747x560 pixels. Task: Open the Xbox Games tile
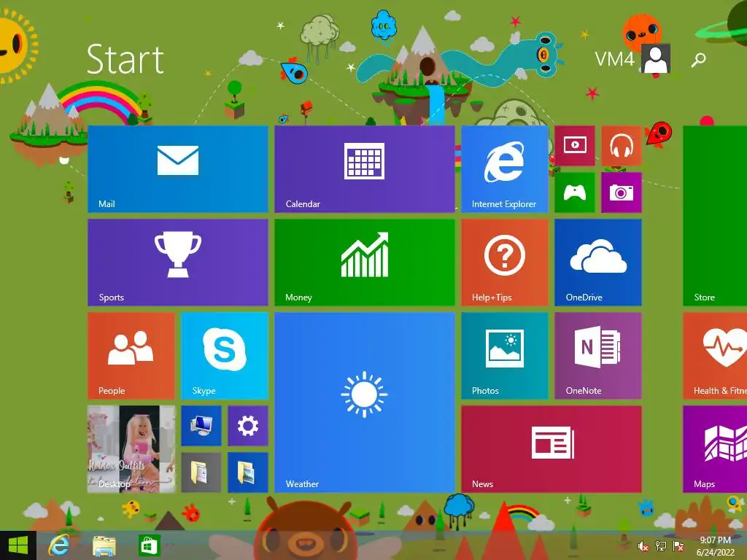tap(575, 192)
